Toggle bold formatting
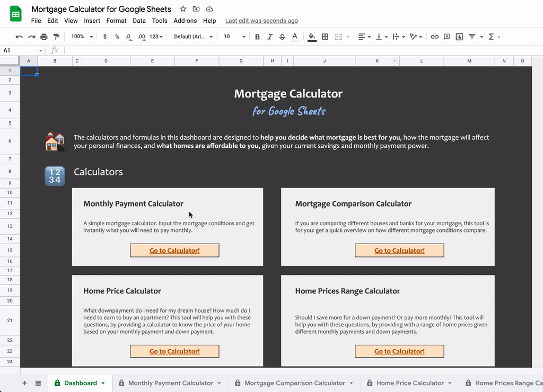The height and width of the screenshot is (392, 543). [x=257, y=37]
